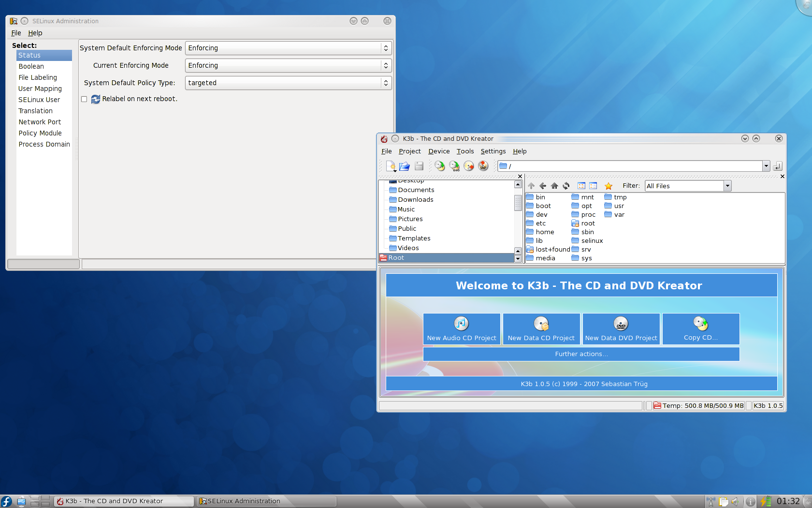The image size is (812, 508).
Task: Open the wireless network tray icon
Action: tap(711, 501)
